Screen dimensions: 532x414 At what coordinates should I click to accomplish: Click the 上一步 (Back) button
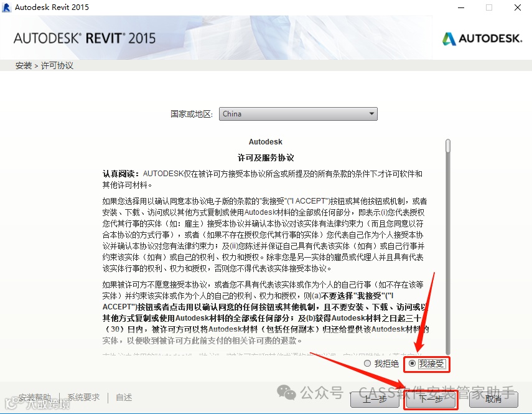(375, 399)
